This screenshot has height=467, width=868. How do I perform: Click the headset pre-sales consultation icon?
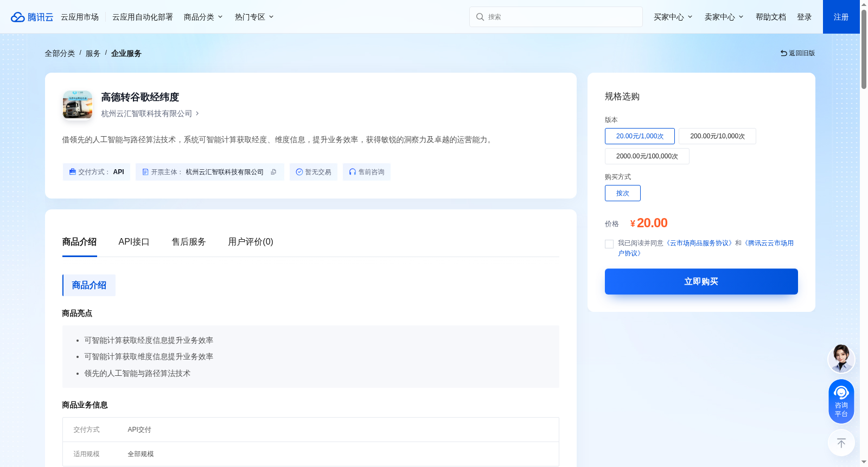(x=353, y=172)
